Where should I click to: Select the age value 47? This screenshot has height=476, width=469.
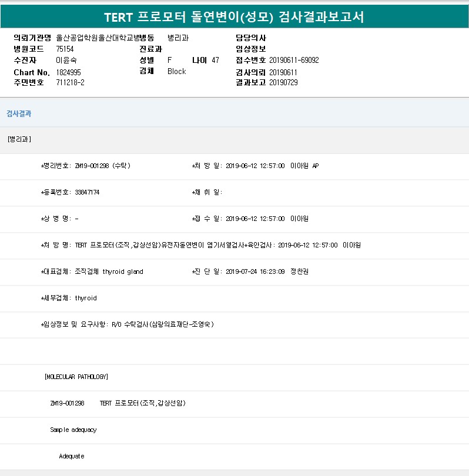216,60
